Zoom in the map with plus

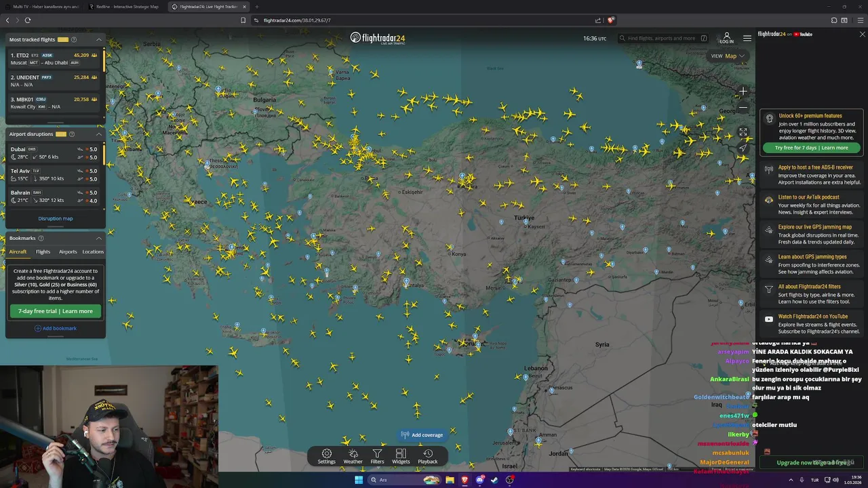point(743,91)
